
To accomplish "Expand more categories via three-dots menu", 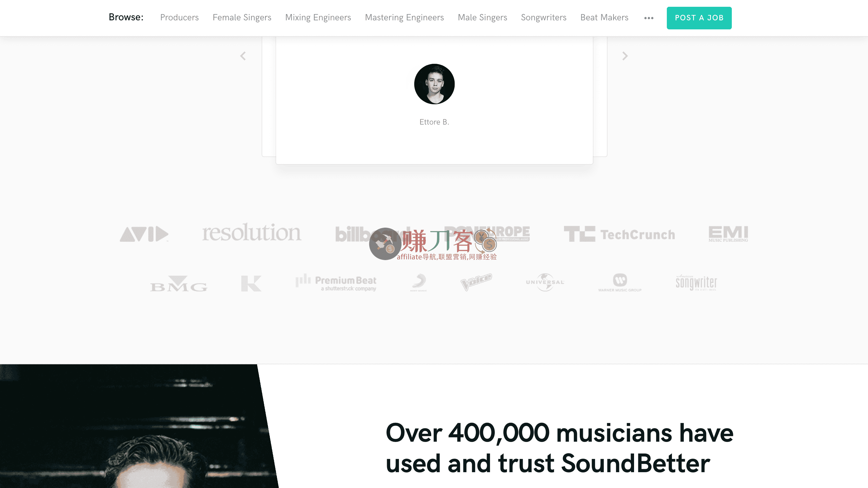I will point(649,18).
